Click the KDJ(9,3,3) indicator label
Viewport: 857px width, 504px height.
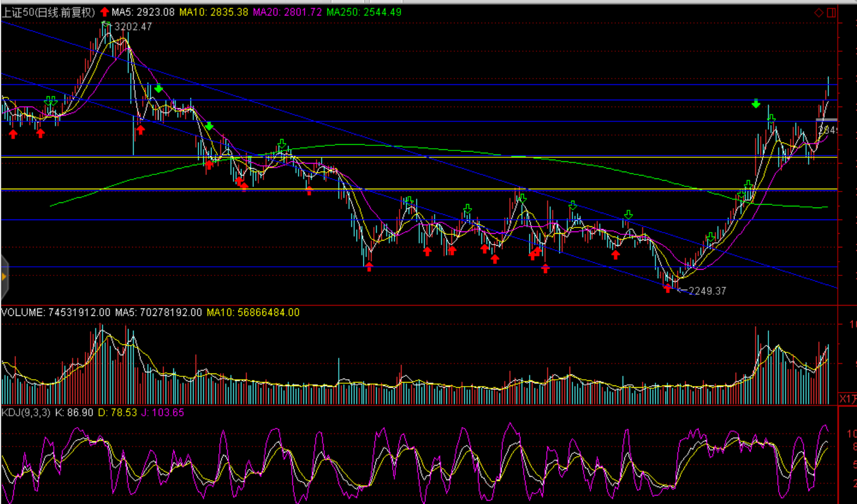coord(26,412)
